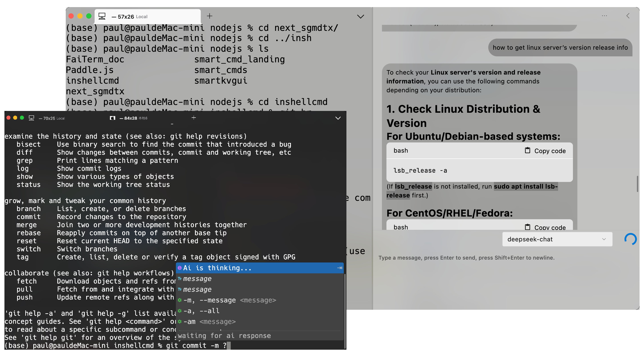Open the deepseek-chat model dropdown
Screen dimensions: 644x355
(x=557, y=239)
